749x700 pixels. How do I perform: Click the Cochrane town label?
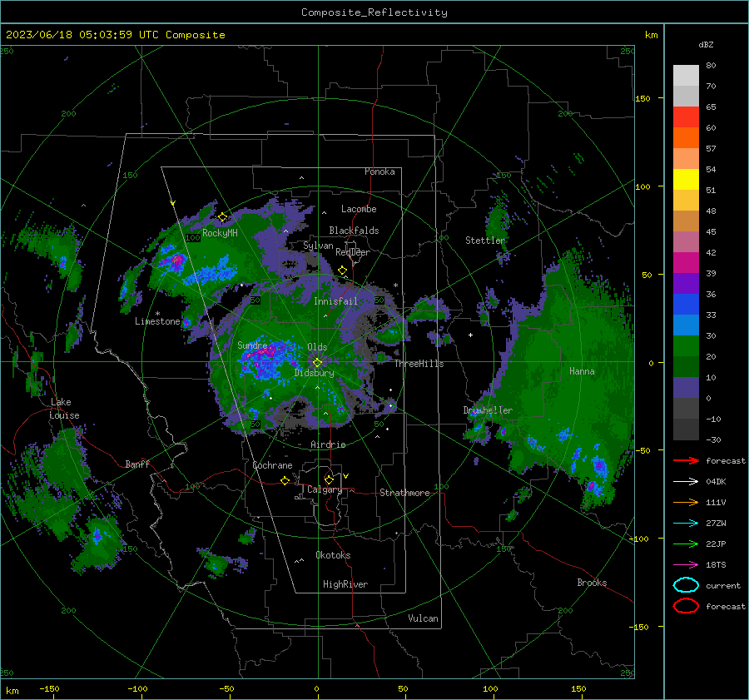click(272, 465)
